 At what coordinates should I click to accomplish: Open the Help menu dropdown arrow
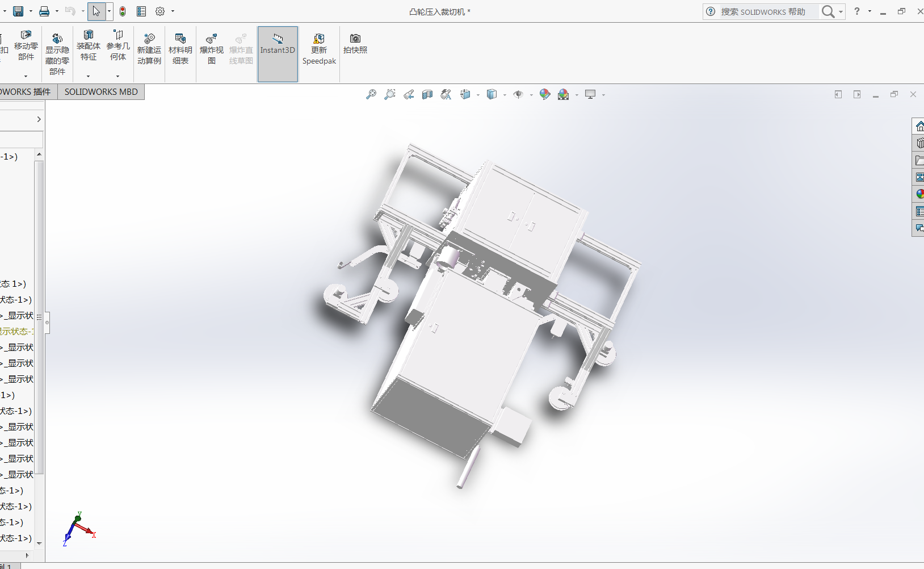[x=870, y=11]
